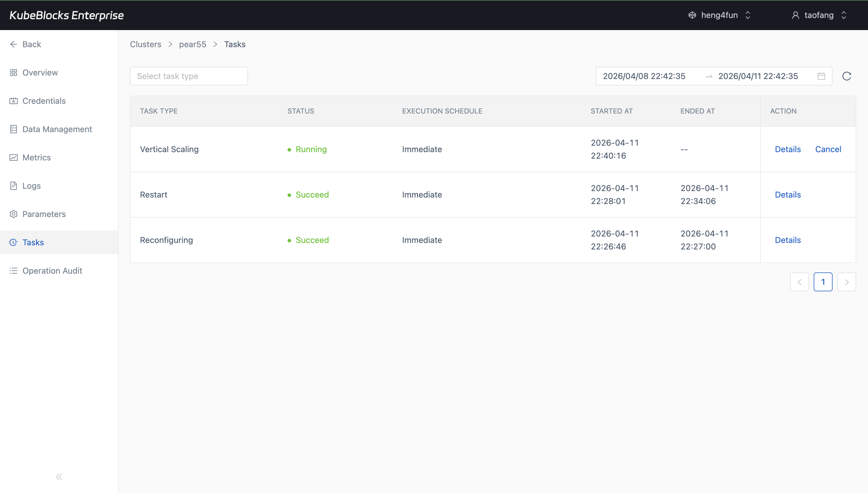Cancel the running Vertical Scaling task

(828, 149)
